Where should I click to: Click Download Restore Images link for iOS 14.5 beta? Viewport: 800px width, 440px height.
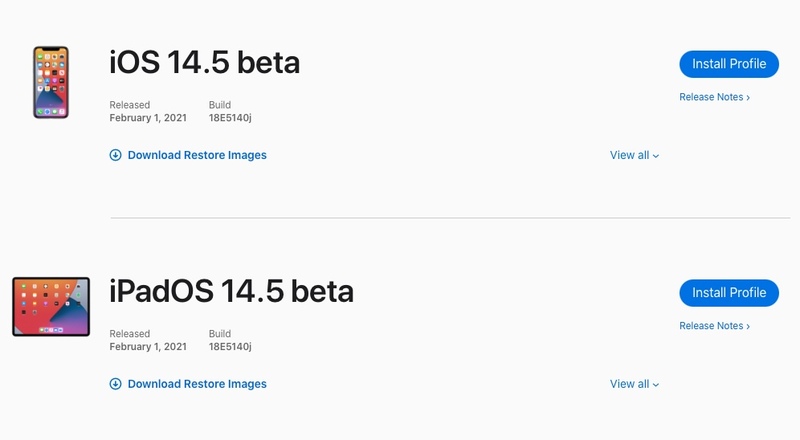197,155
